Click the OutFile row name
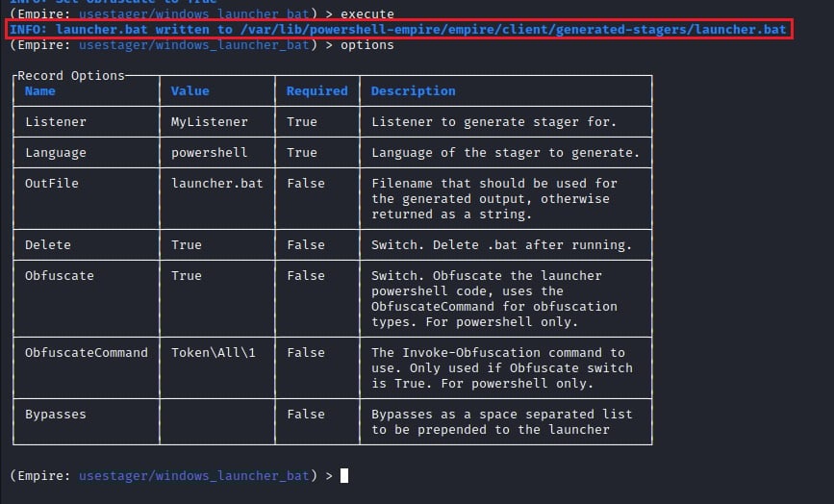This screenshot has height=504, width=834. pos(52,184)
